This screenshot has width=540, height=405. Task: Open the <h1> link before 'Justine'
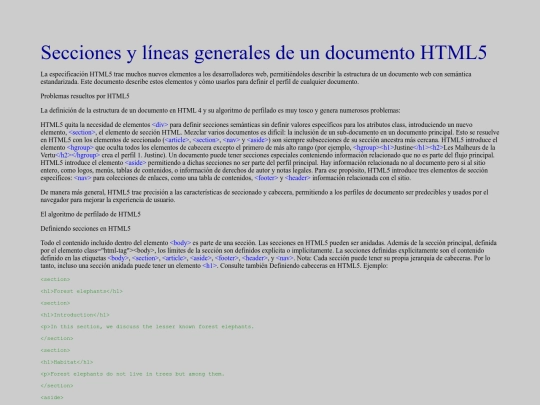(x=386, y=147)
